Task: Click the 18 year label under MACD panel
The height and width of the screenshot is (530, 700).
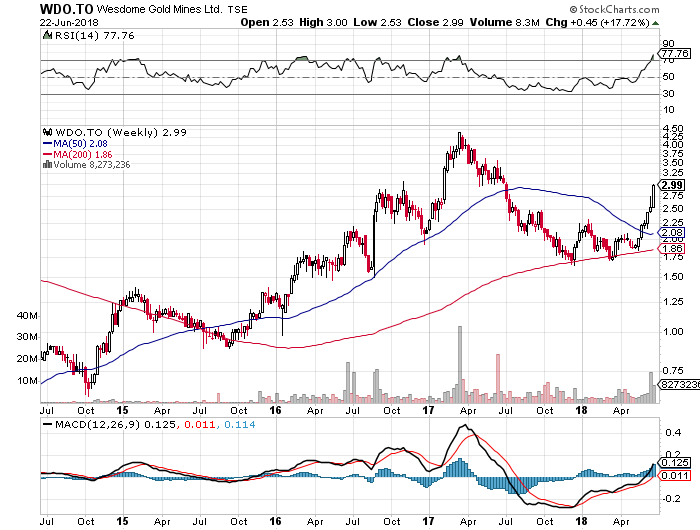Action: pyautogui.click(x=581, y=521)
